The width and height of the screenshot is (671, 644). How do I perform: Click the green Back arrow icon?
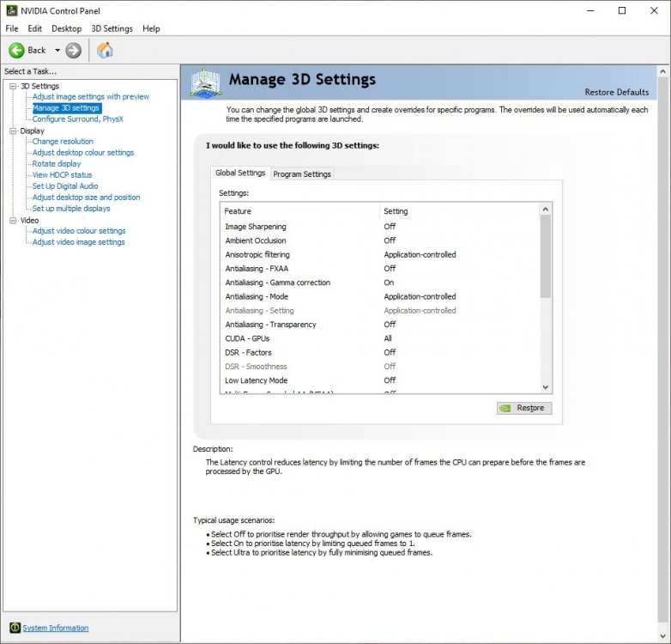pyautogui.click(x=16, y=51)
